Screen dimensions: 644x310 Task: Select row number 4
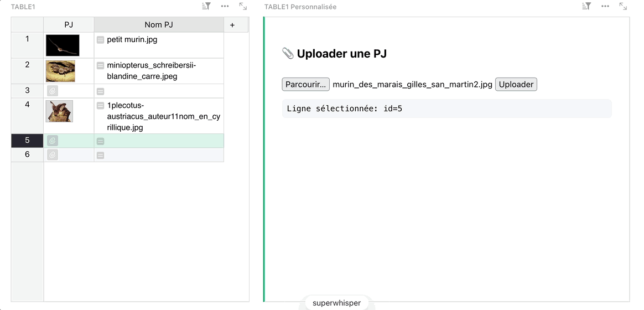pyautogui.click(x=27, y=116)
